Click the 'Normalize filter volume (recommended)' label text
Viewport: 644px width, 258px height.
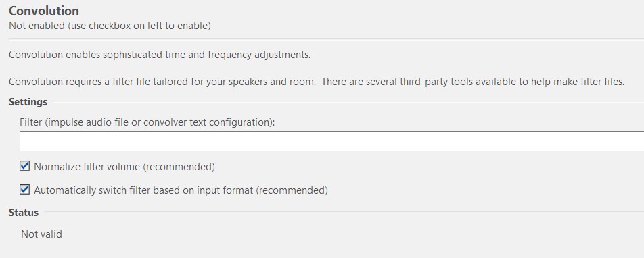[x=124, y=167]
